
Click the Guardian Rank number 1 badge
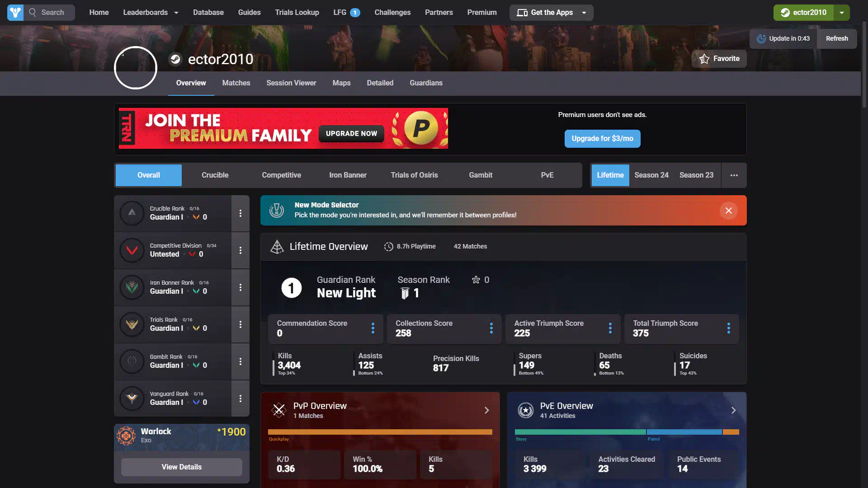pos(292,288)
